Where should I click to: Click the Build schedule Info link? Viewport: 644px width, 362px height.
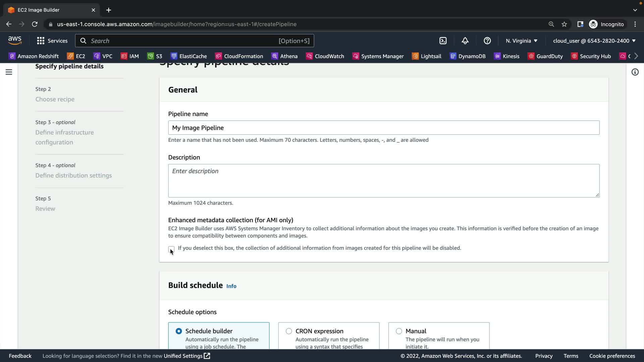tap(231, 286)
